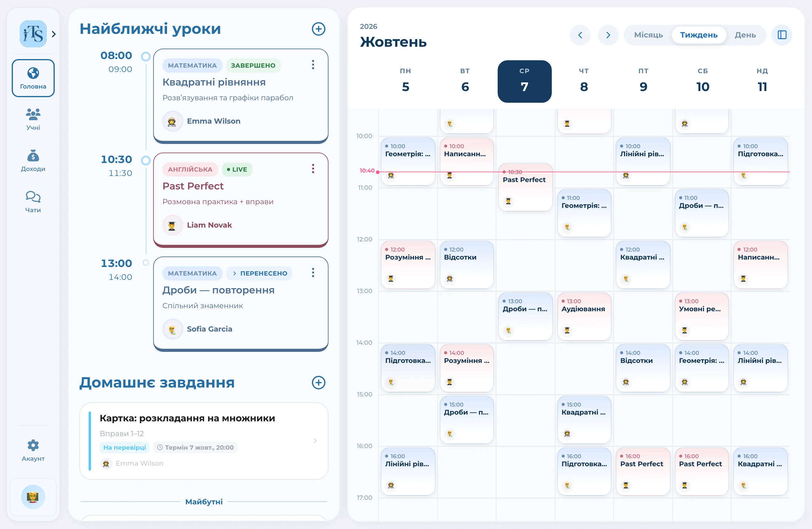Switch calendar to Місяць view

click(x=648, y=35)
